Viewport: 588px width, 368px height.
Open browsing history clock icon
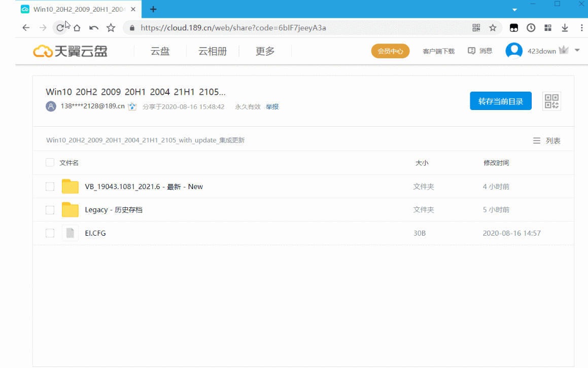coord(531,28)
